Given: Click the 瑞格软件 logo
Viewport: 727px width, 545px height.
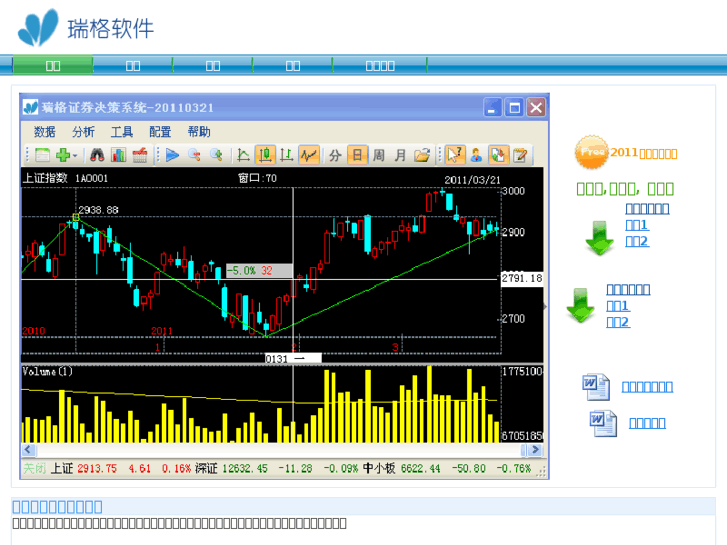Looking at the screenshot, I should 86,27.
